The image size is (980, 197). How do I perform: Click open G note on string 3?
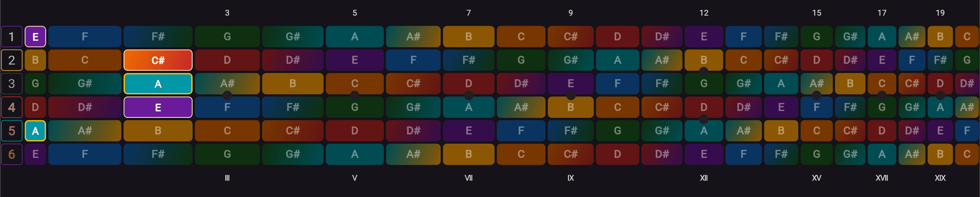coord(35,84)
